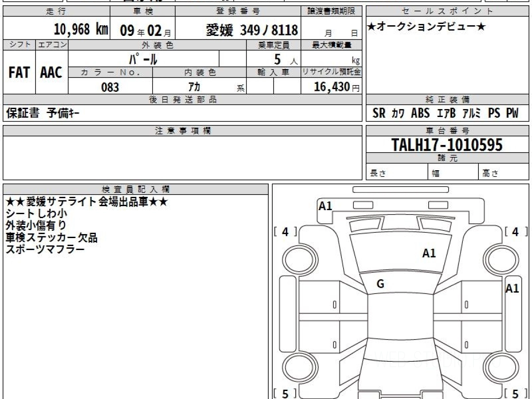Image resolution: width=532 pixels, height=399 pixels.
Task: Select the PW equipment code
Action: 512,113
